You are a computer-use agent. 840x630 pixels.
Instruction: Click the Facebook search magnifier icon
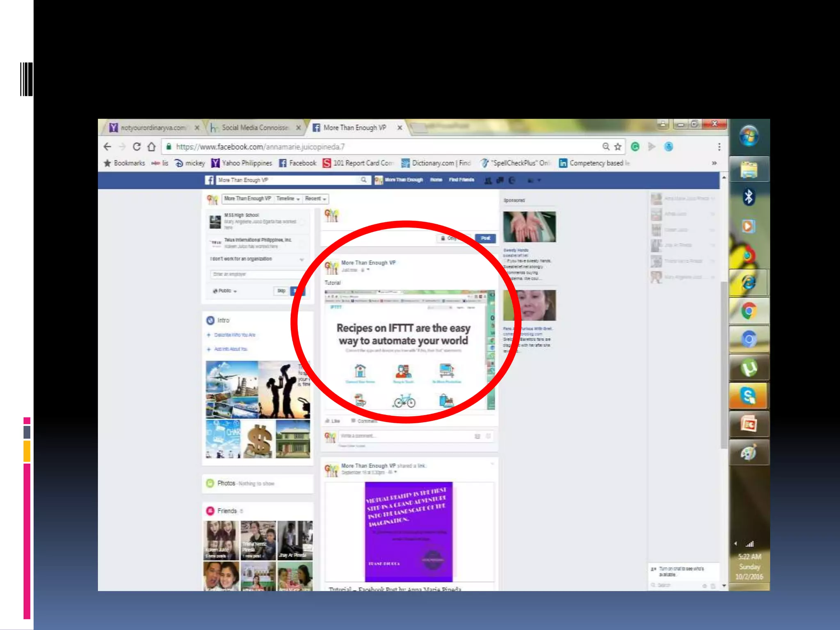coord(363,180)
